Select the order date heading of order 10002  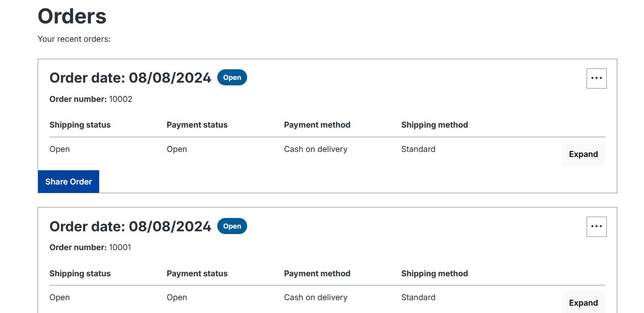130,78
